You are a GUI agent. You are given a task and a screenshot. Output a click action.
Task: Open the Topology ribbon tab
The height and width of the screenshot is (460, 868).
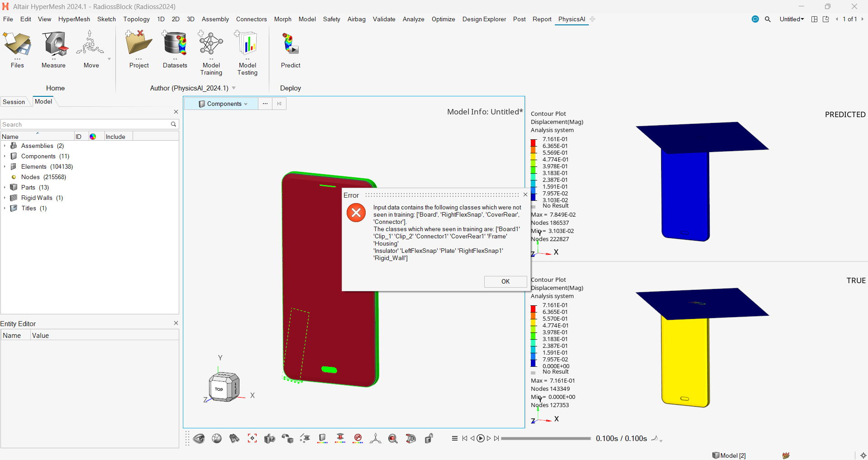click(x=137, y=19)
